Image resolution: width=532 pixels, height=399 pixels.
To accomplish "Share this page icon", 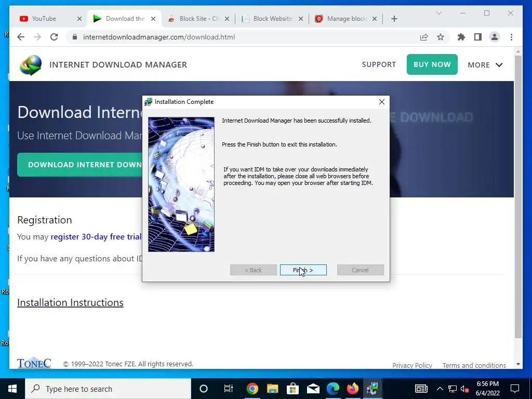I will click(x=424, y=37).
